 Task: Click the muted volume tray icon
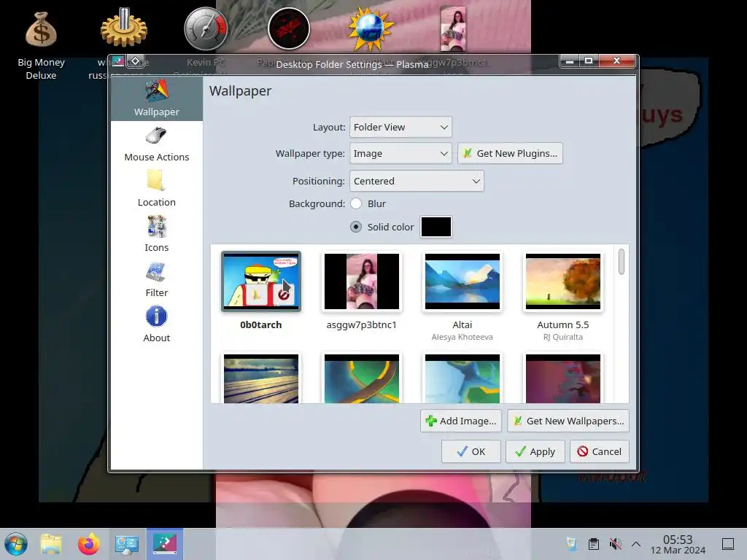click(615, 544)
